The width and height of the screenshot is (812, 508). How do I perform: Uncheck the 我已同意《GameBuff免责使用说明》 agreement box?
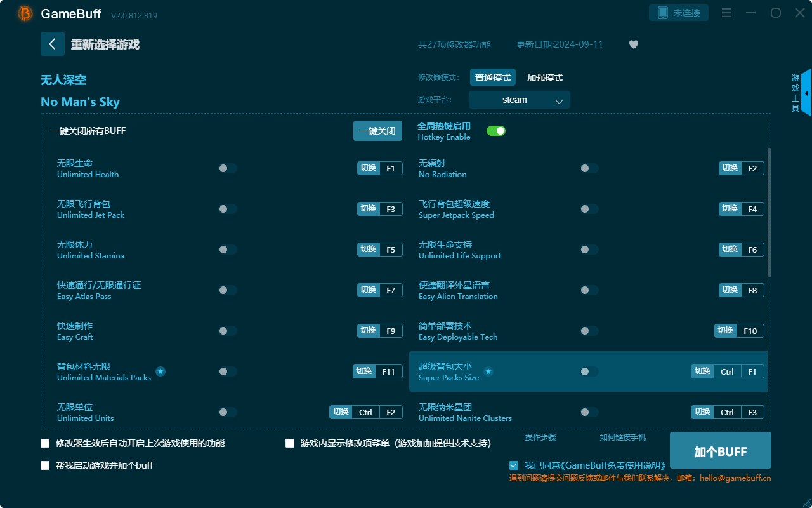click(514, 465)
